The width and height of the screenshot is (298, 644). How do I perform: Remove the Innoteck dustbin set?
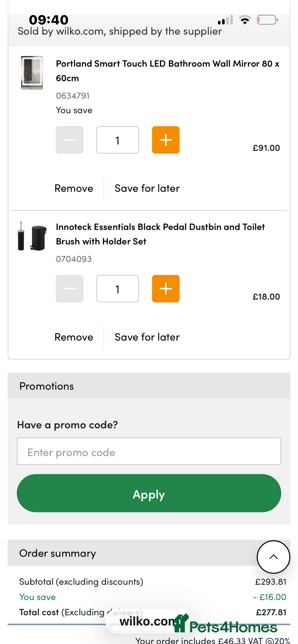pos(74,337)
